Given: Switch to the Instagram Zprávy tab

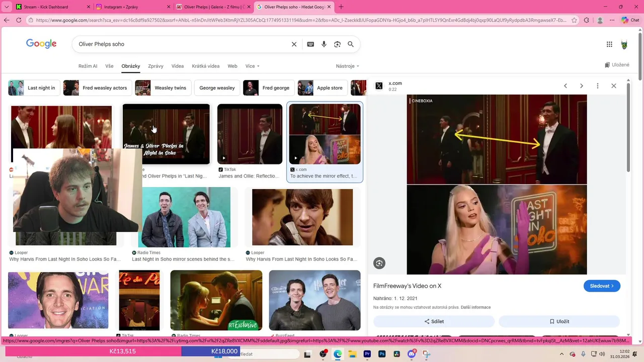Looking at the screenshot, I should 132,7.
